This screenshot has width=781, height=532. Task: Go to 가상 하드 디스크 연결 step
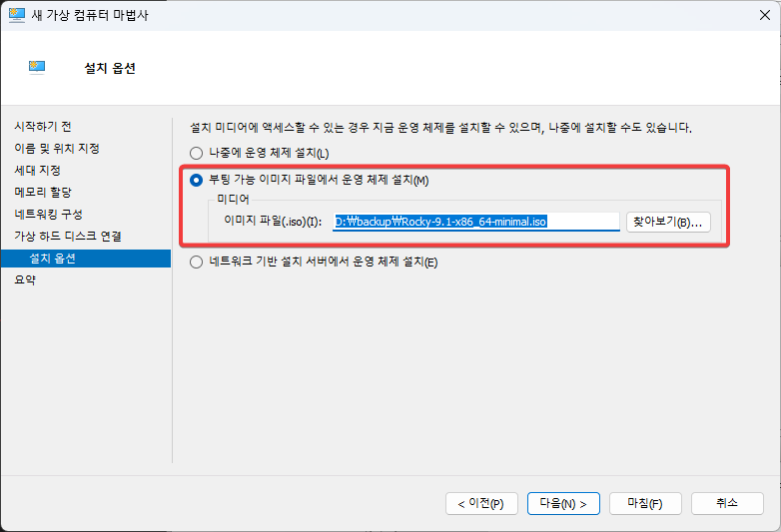coord(67,236)
